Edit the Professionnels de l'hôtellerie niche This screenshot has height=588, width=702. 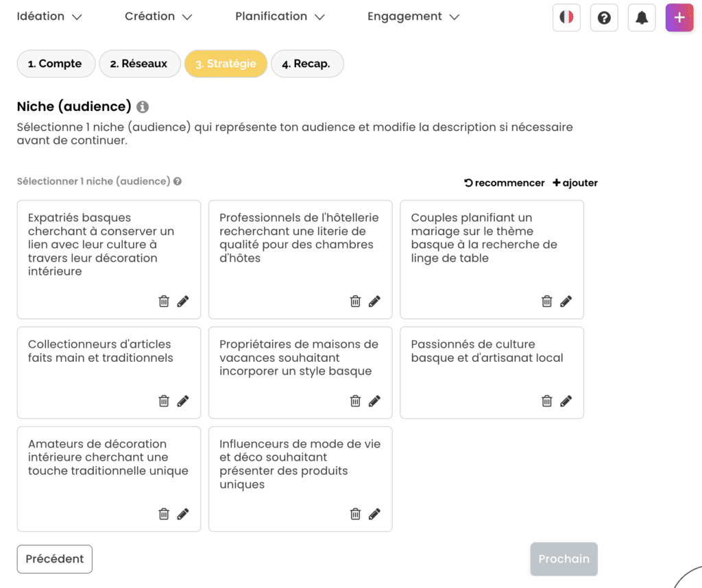point(374,301)
